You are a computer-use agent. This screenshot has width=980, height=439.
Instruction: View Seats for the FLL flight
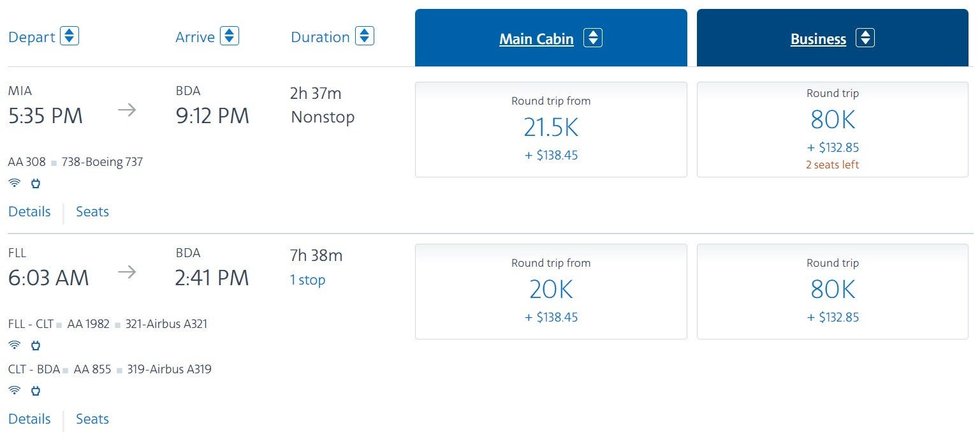92,419
